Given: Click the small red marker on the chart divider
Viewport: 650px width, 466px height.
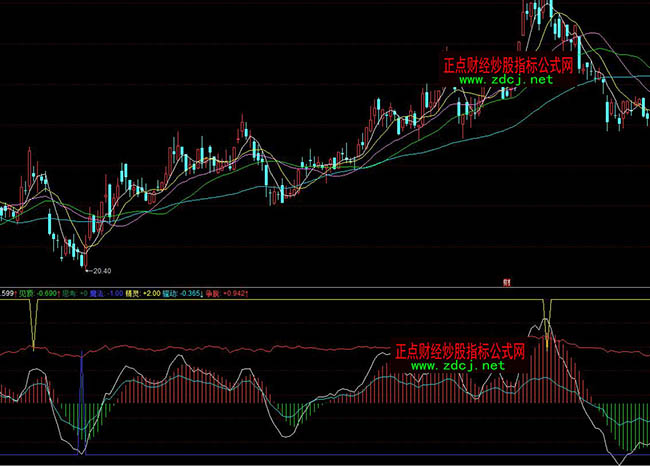Looking at the screenshot, I should pos(507,284).
